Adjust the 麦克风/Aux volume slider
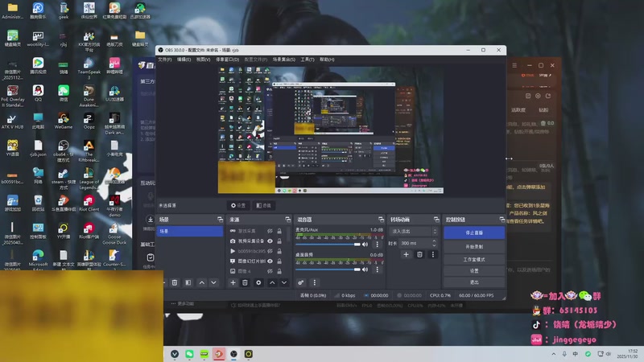Viewport: 644px width, 362px height. tap(328, 245)
